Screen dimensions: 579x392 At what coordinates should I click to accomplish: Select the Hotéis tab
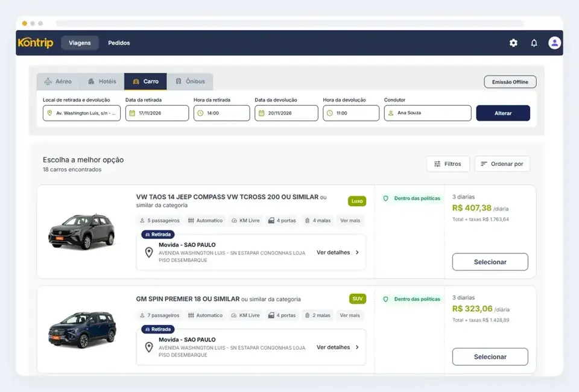pos(103,81)
